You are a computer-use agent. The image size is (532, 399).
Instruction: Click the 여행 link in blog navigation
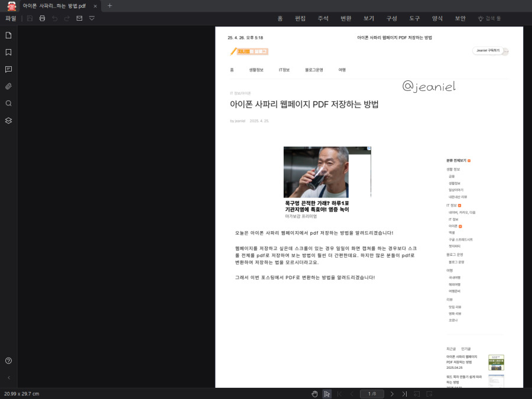click(x=342, y=70)
